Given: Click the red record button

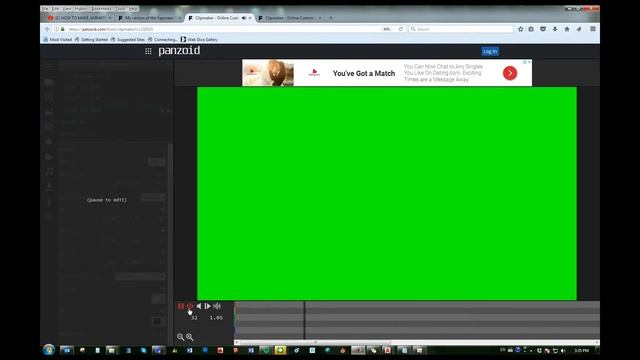Looking at the screenshot, I should [189, 306].
